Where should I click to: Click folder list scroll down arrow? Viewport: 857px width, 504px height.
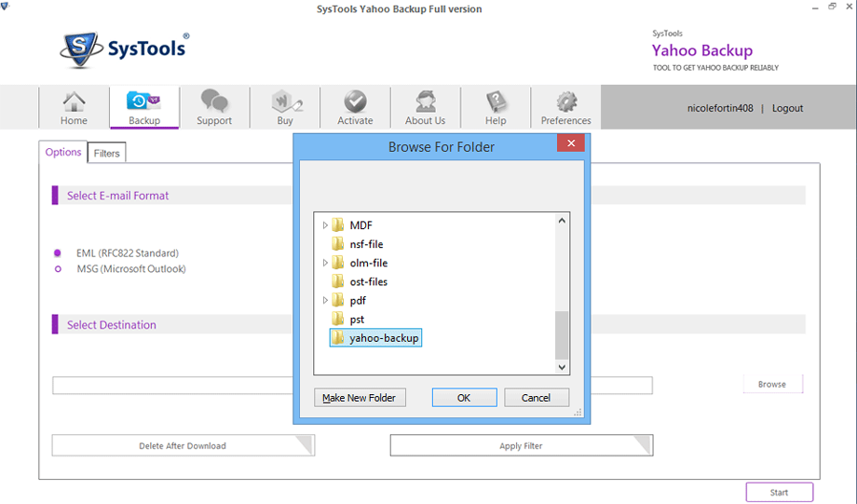click(x=562, y=367)
